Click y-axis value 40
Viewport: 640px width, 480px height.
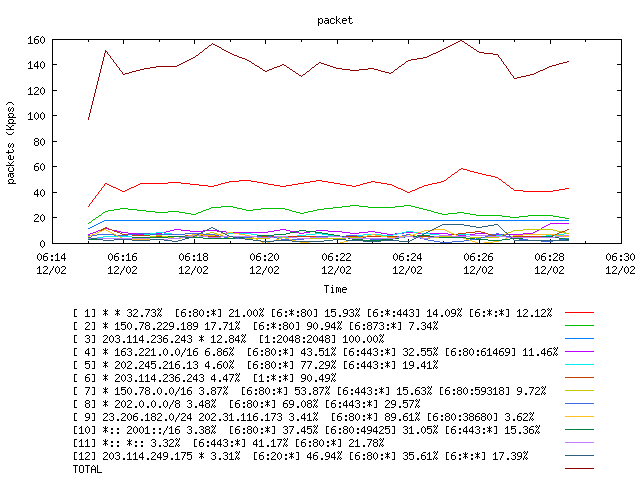point(39,193)
